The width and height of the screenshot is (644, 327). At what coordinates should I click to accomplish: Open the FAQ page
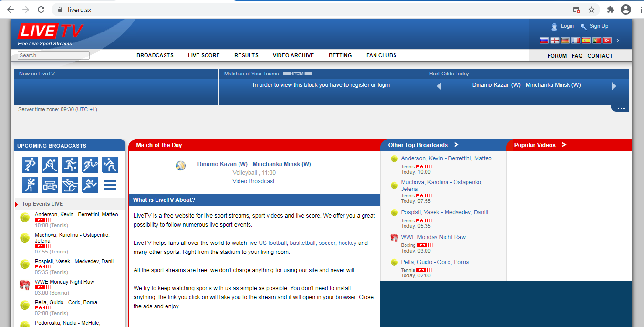577,56
